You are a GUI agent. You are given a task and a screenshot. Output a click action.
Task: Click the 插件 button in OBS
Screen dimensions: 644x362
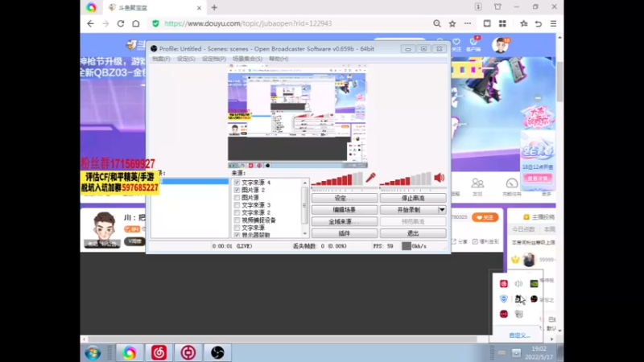pos(345,233)
